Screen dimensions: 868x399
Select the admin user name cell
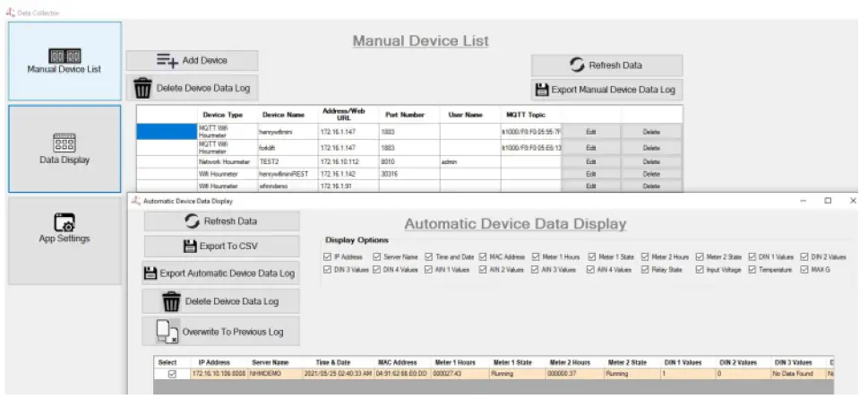coord(470,161)
